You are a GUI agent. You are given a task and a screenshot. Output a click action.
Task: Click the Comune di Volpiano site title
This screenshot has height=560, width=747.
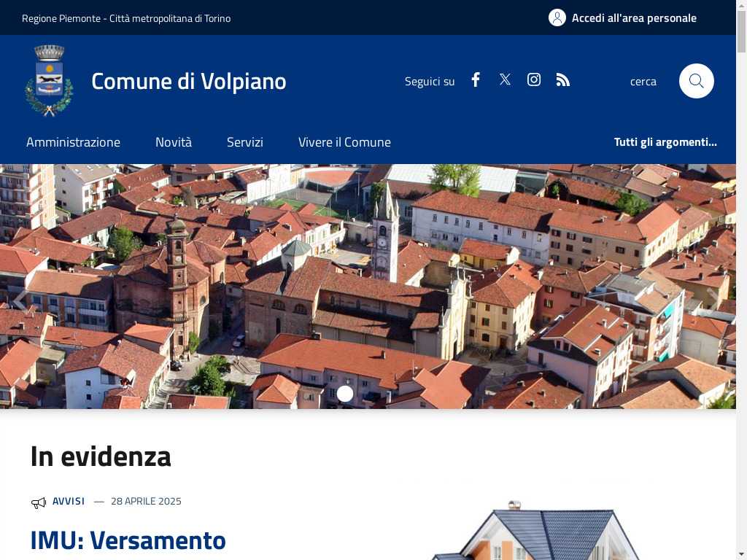point(189,81)
